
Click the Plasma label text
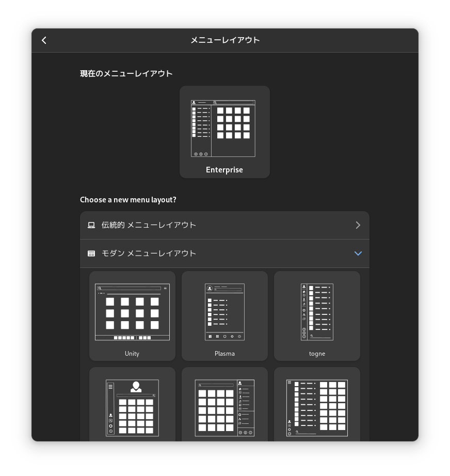224,354
